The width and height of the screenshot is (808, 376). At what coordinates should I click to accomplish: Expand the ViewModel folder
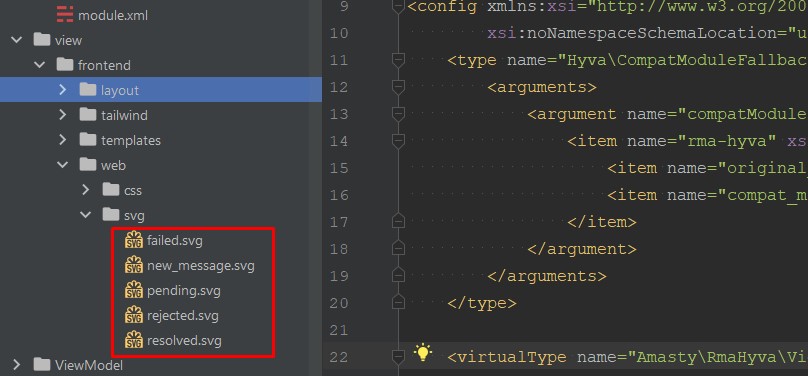(x=16, y=365)
